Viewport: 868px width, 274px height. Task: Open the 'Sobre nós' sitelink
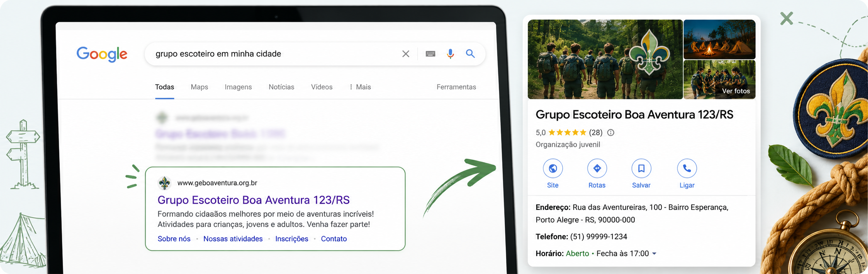coord(174,239)
